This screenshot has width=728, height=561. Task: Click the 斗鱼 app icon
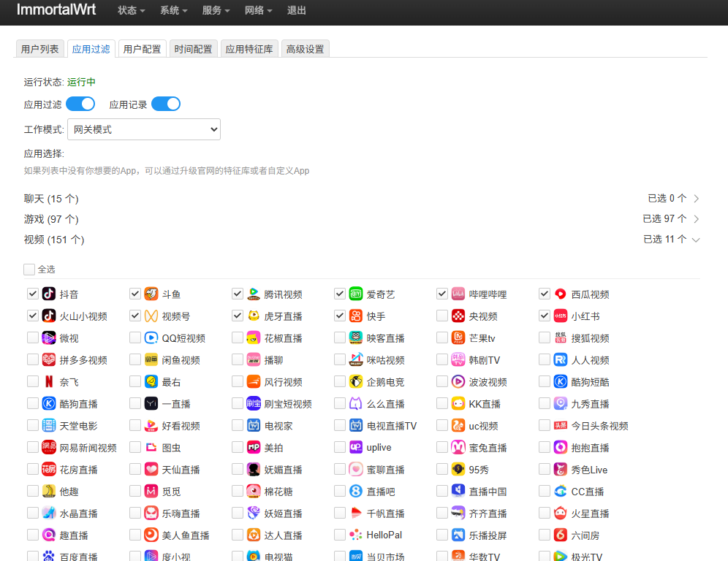pos(151,294)
